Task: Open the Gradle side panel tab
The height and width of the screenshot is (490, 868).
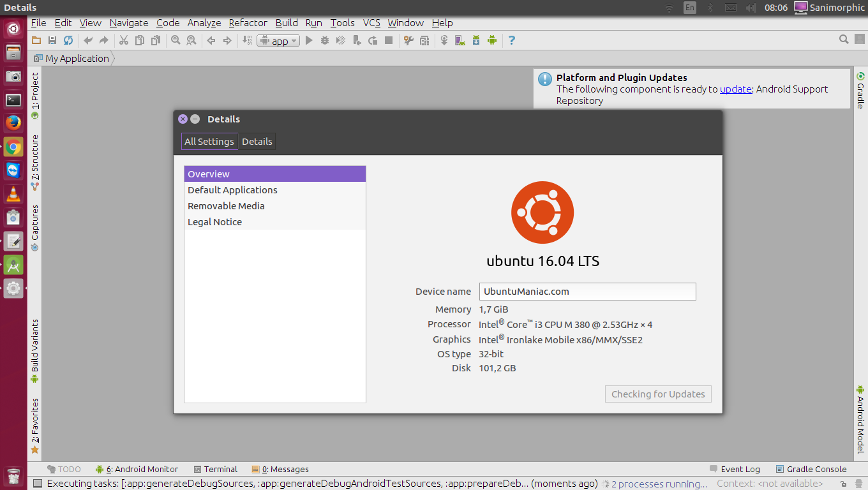Action: pos(860,90)
